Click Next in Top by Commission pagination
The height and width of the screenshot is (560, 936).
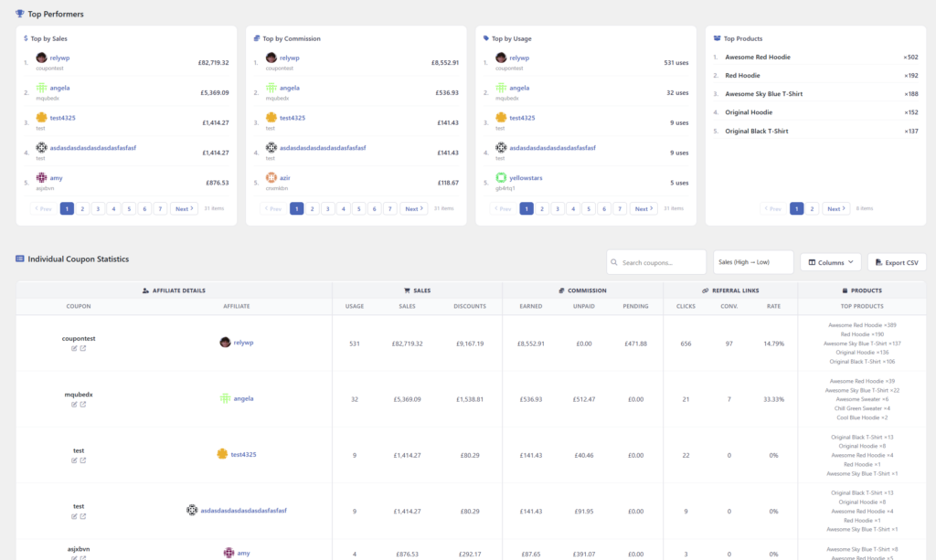(413, 209)
